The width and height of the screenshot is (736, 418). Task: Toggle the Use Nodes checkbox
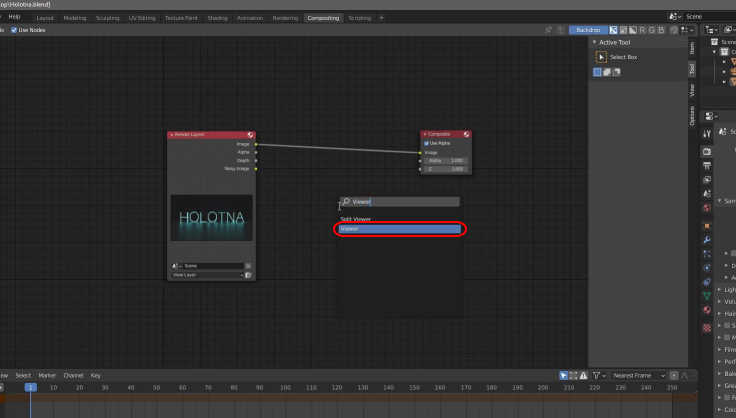14,30
